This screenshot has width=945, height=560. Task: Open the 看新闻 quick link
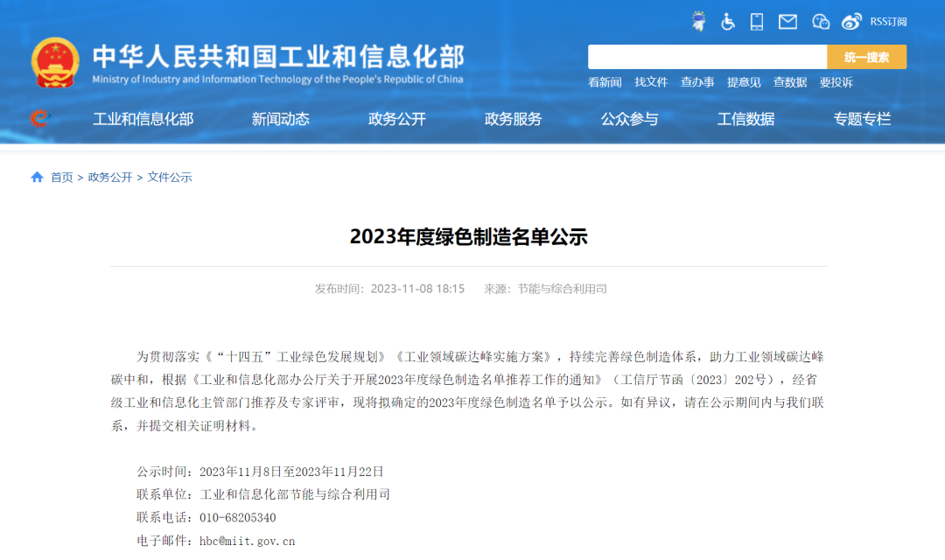pos(605,81)
